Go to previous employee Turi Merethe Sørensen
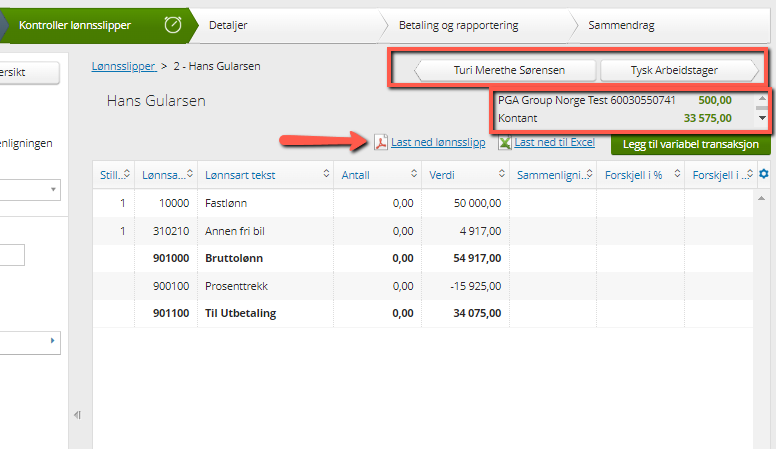Image resolution: width=776 pixels, height=449 pixels. coord(505,70)
